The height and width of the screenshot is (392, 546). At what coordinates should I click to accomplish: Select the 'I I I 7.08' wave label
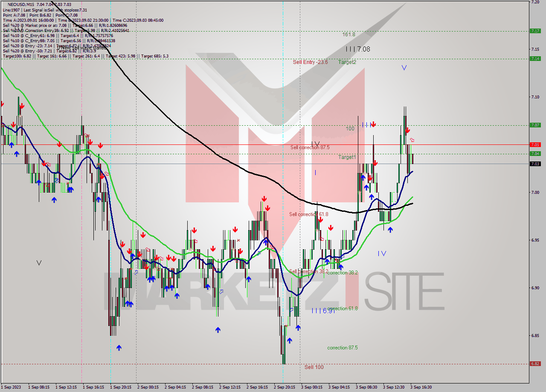[358, 49]
